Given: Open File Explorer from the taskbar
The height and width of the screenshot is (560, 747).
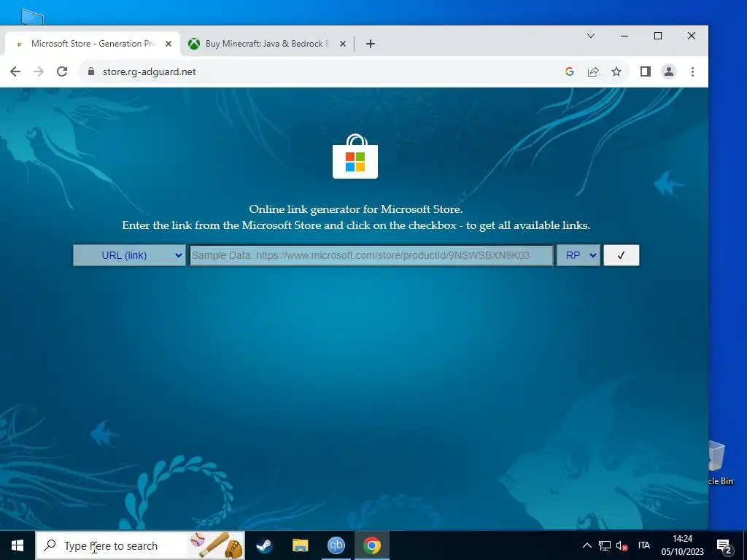Looking at the screenshot, I should click(x=300, y=545).
